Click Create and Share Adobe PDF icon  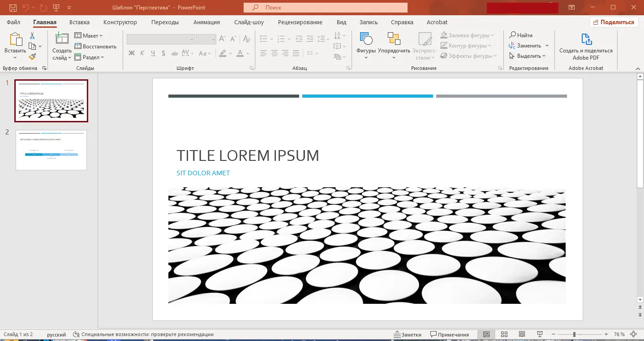coord(586,39)
